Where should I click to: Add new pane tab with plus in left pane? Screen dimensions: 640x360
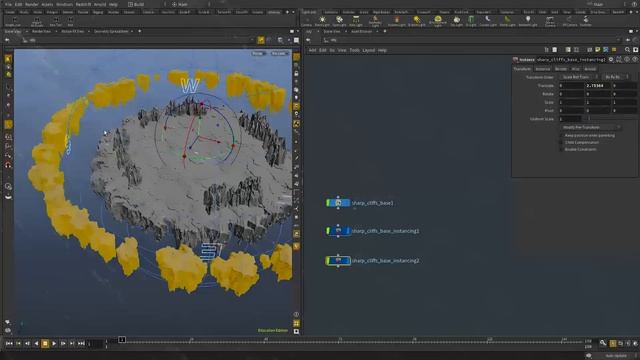[140, 31]
